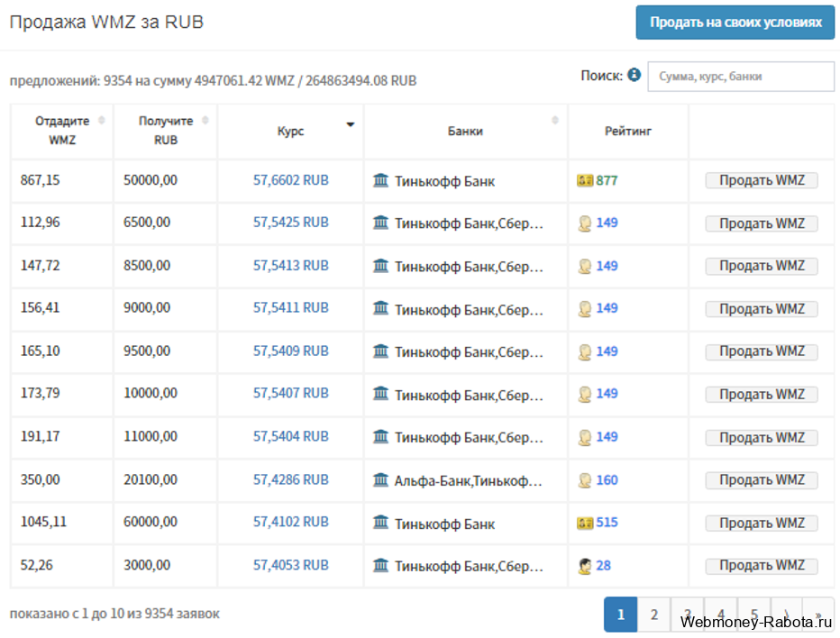Click the info icon next to Поиск
Viewport: 840px width, 638px height.
coord(634,75)
